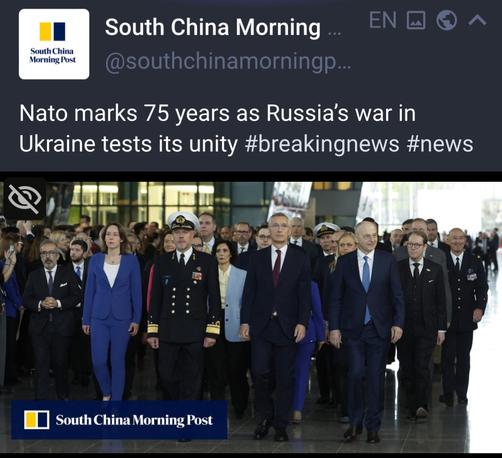This screenshot has height=458, width=502.
Task: Open the South China Morning Post avatar
Action: point(54,44)
